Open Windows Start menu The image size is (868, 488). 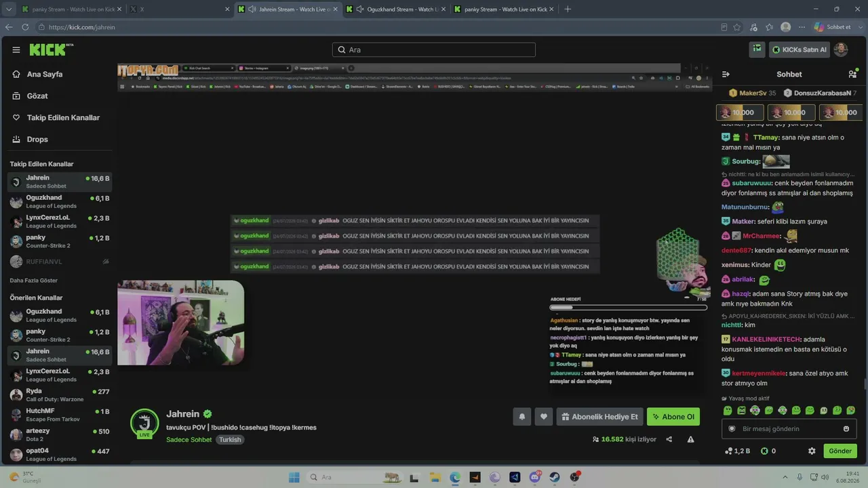point(294,477)
